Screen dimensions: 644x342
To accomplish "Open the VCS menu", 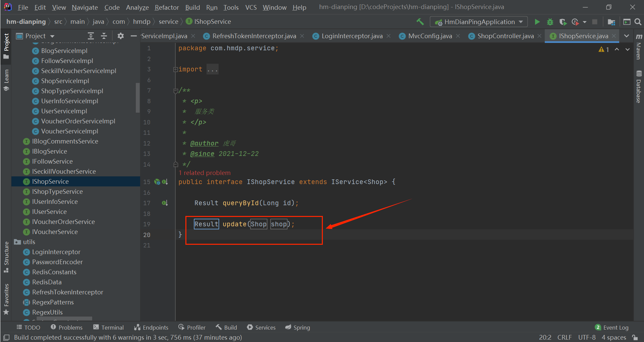I will (x=251, y=7).
